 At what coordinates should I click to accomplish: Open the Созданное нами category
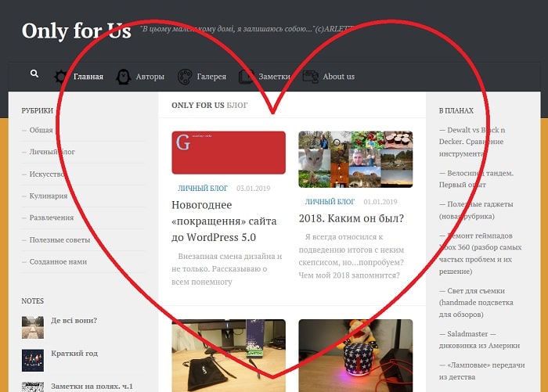pyautogui.click(x=58, y=261)
